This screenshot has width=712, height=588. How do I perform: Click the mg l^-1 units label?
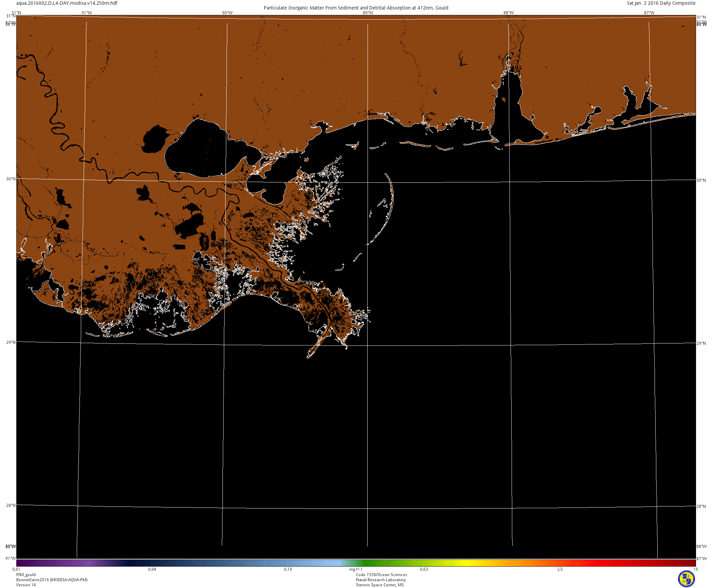[x=356, y=569]
